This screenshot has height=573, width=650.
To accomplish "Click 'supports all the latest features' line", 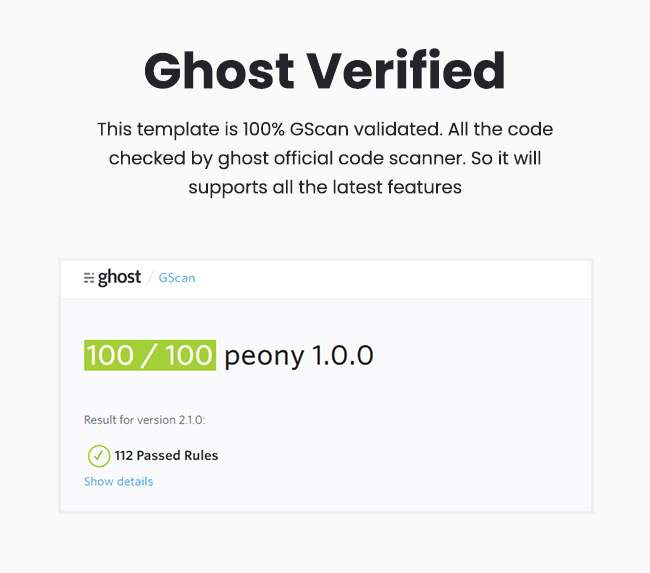I will pos(325,187).
